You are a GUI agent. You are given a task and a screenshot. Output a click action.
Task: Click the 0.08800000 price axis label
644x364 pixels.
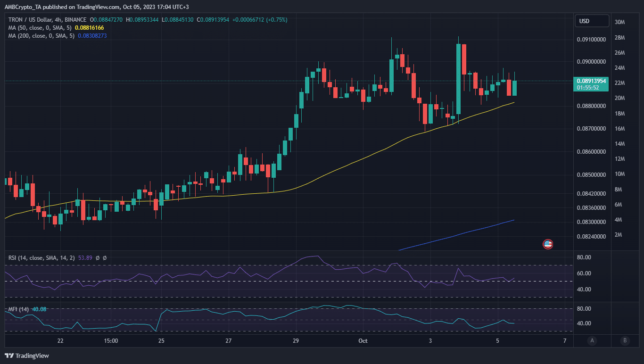click(592, 106)
